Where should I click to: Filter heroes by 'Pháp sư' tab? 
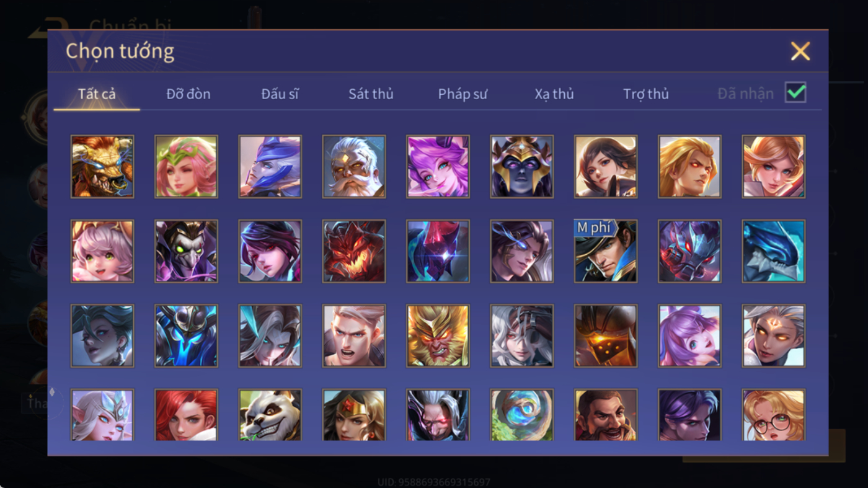tap(463, 94)
